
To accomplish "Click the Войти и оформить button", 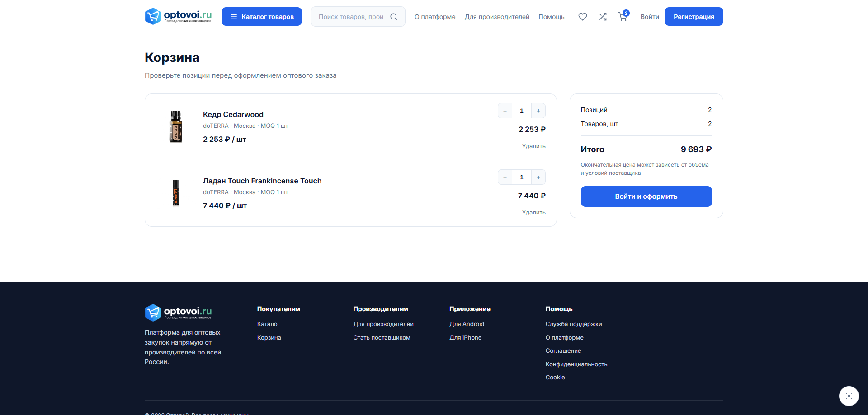I will pos(646,196).
